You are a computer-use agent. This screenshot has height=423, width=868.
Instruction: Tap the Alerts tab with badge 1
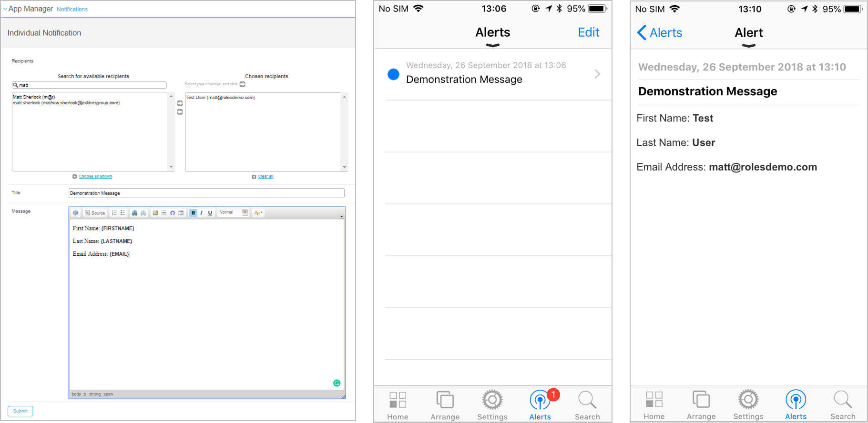tap(540, 406)
